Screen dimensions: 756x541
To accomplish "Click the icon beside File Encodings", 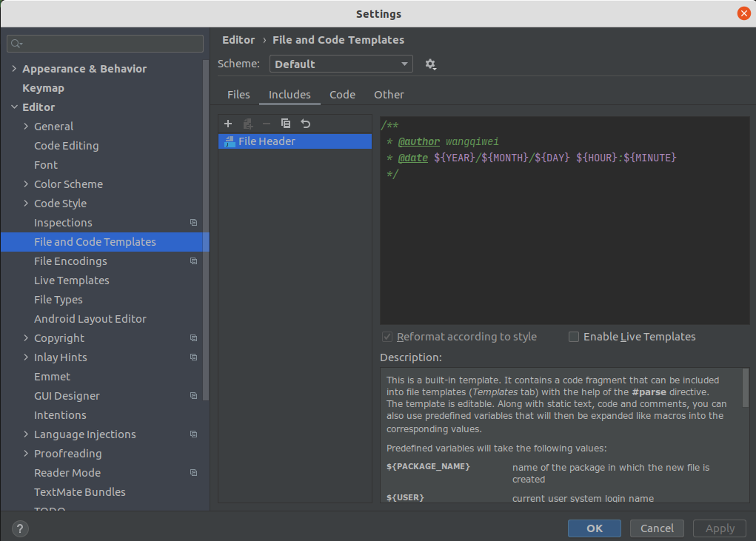I will point(193,261).
